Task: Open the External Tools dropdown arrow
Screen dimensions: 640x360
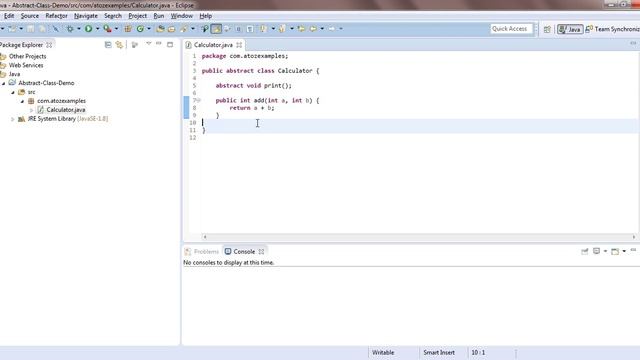Action: coord(116,29)
